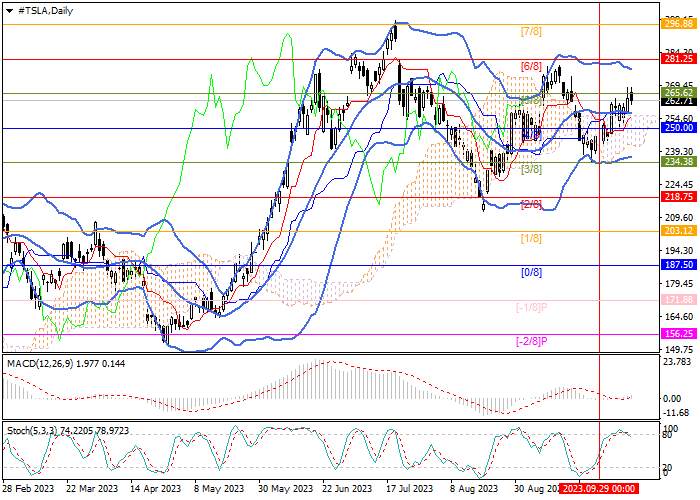Click the 203.12 orange price label
The image size is (700, 500).
coord(679,231)
